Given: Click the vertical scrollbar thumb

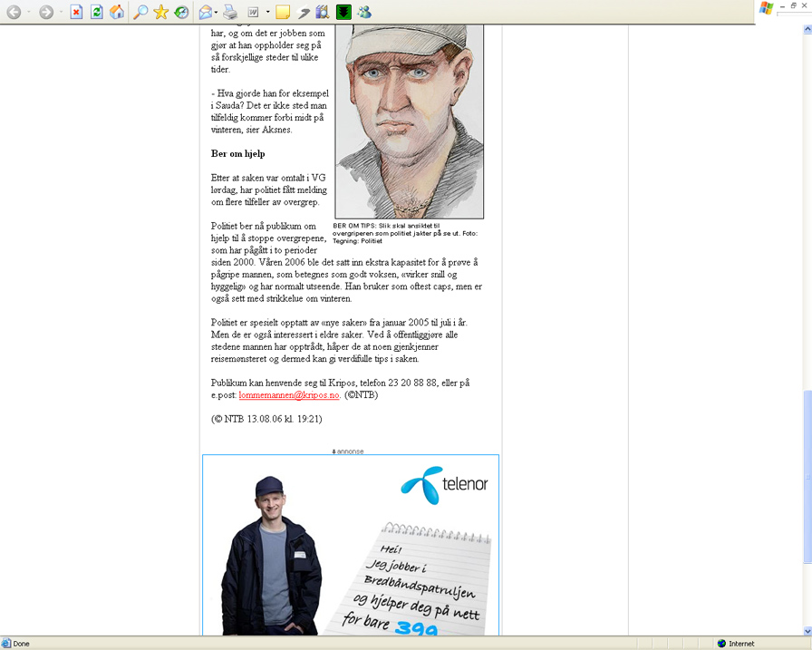Looking at the screenshot, I should click(x=807, y=477).
